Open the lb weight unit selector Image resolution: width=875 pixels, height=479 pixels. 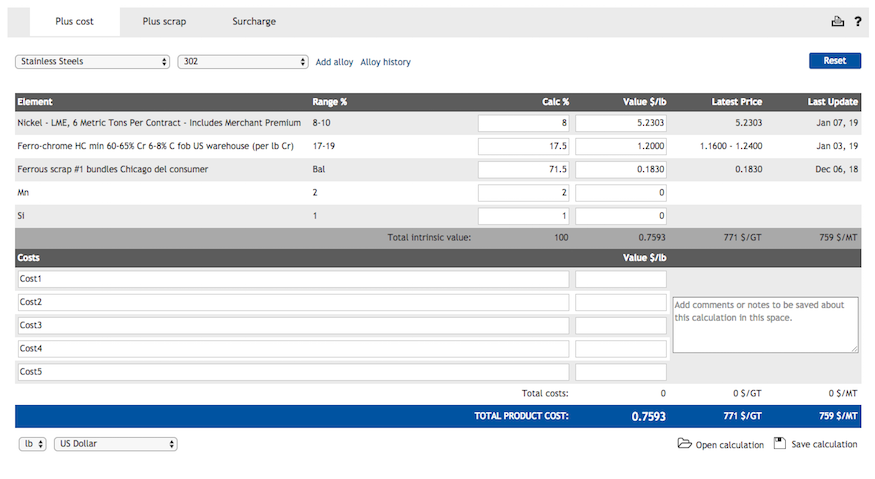point(32,444)
